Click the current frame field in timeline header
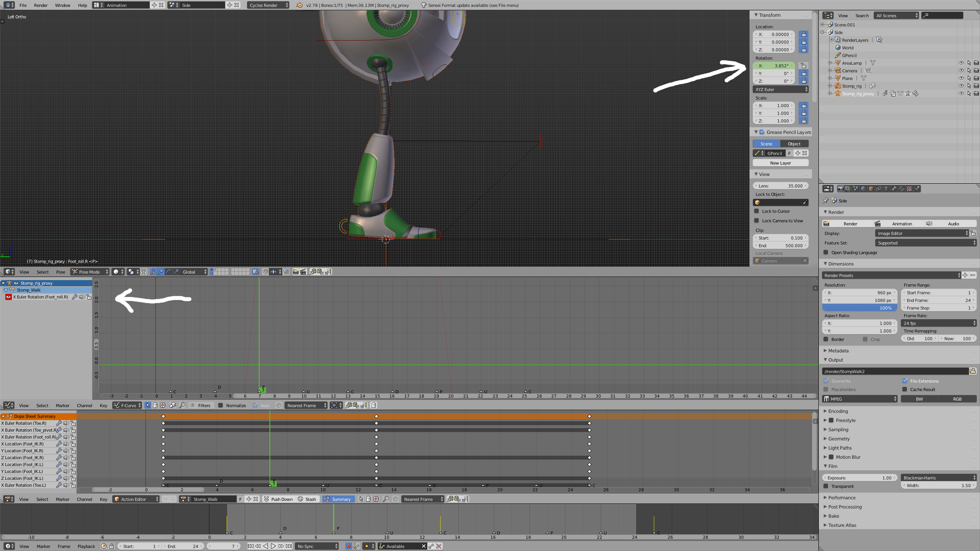 (223, 546)
